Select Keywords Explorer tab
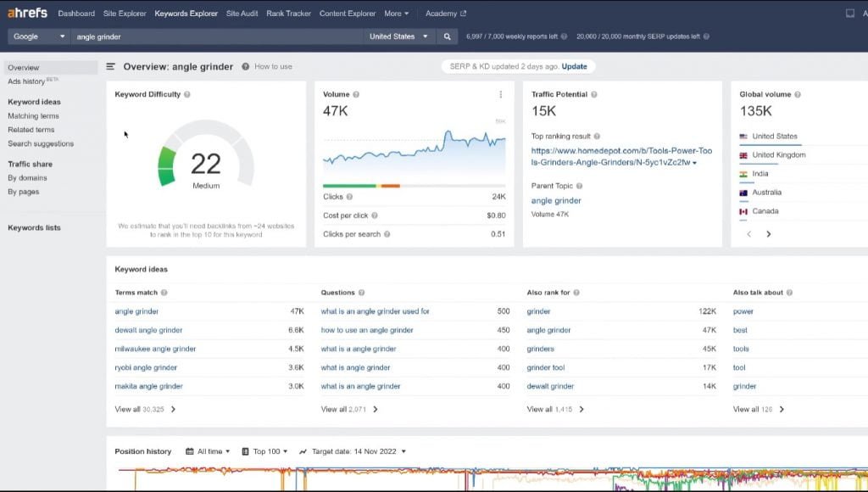Image resolution: width=868 pixels, height=492 pixels. (186, 14)
